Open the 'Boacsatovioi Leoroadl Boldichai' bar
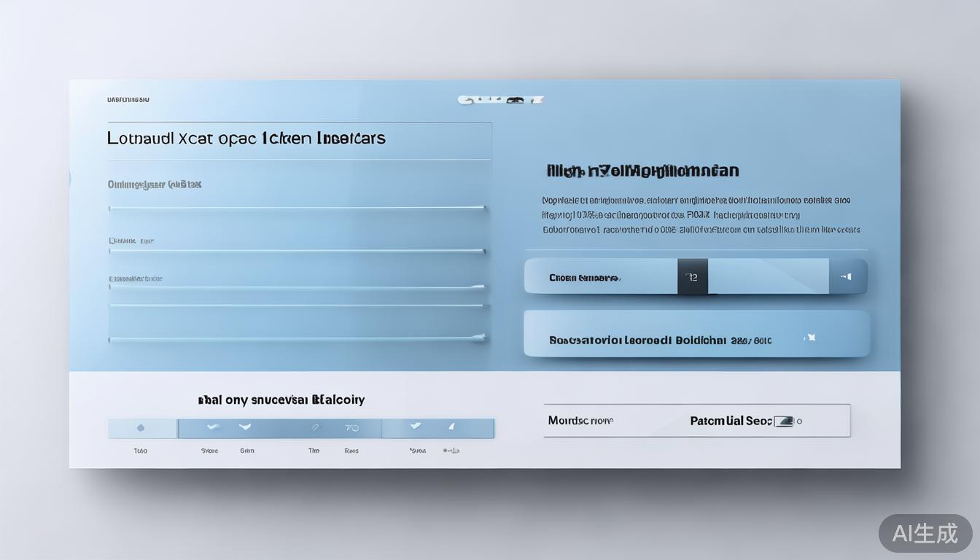 click(x=696, y=335)
